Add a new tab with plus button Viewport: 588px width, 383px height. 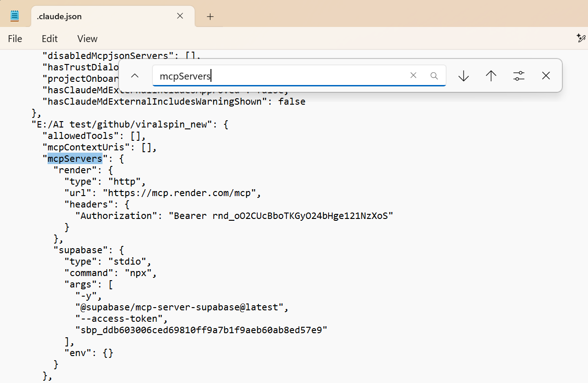(x=210, y=16)
